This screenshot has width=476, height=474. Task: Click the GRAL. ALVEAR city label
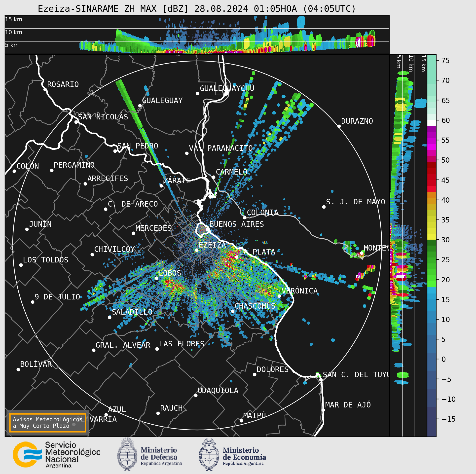click(x=123, y=345)
